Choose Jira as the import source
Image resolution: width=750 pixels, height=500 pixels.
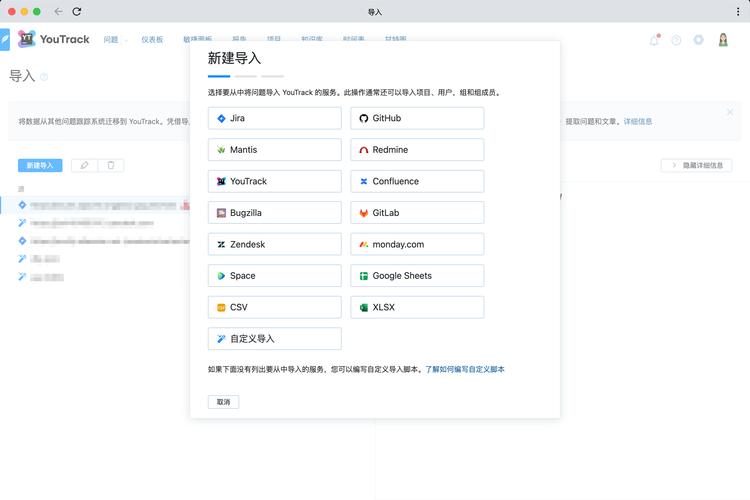tap(275, 118)
